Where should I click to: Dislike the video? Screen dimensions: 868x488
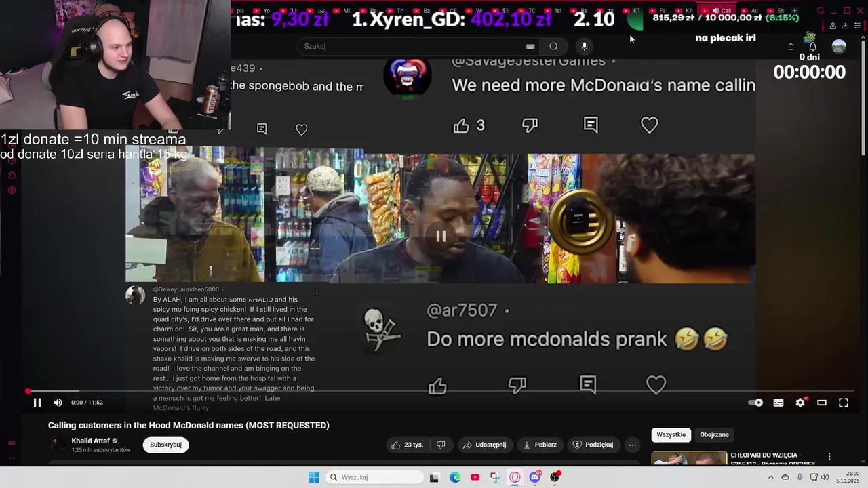441,445
